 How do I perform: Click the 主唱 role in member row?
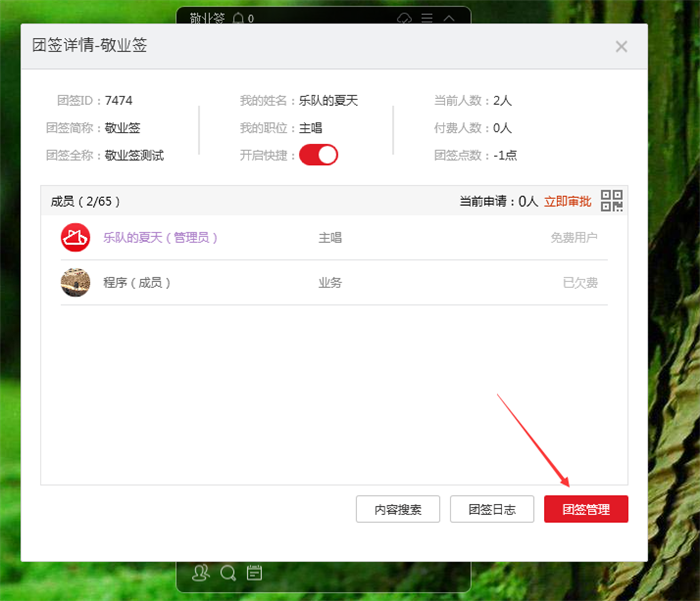point(330,238)
